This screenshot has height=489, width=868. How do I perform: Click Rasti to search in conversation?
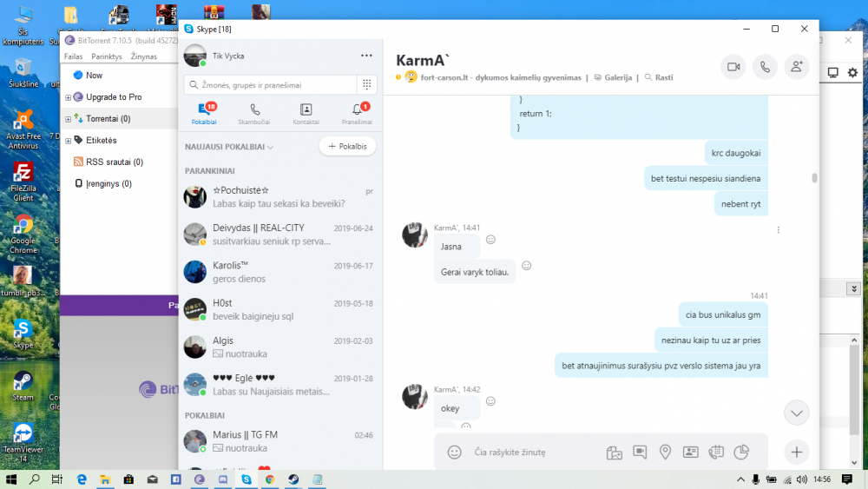coord(659,77)
